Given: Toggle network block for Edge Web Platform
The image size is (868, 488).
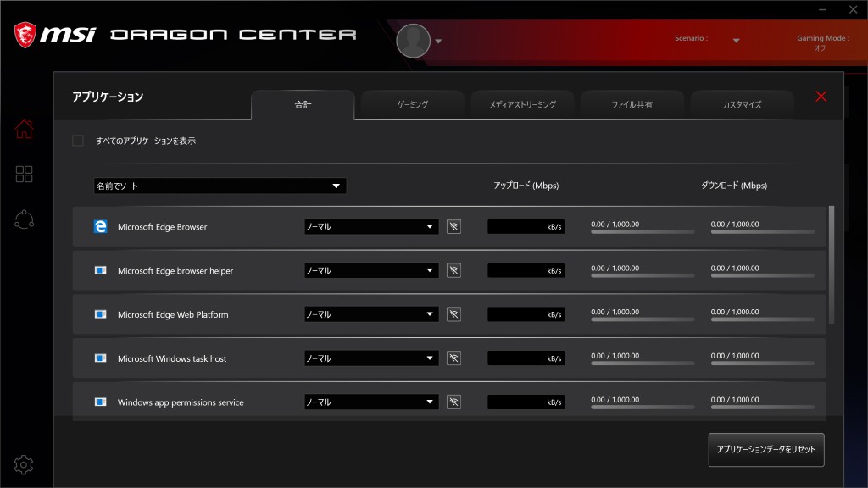Looking at the screenshot, I should [454, 314].
